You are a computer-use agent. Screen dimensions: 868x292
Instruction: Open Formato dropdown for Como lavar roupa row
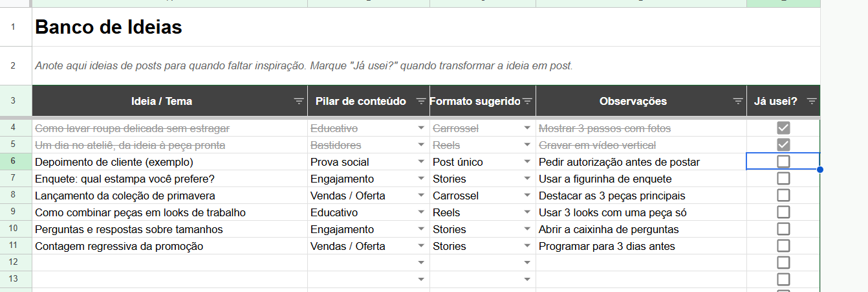coord(527,128)
